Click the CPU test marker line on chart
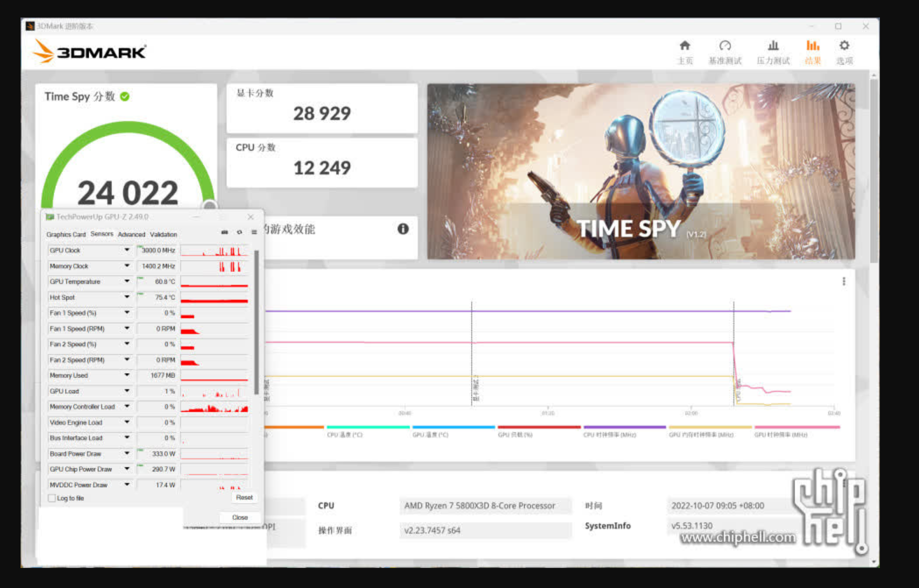 coord(734,353)
